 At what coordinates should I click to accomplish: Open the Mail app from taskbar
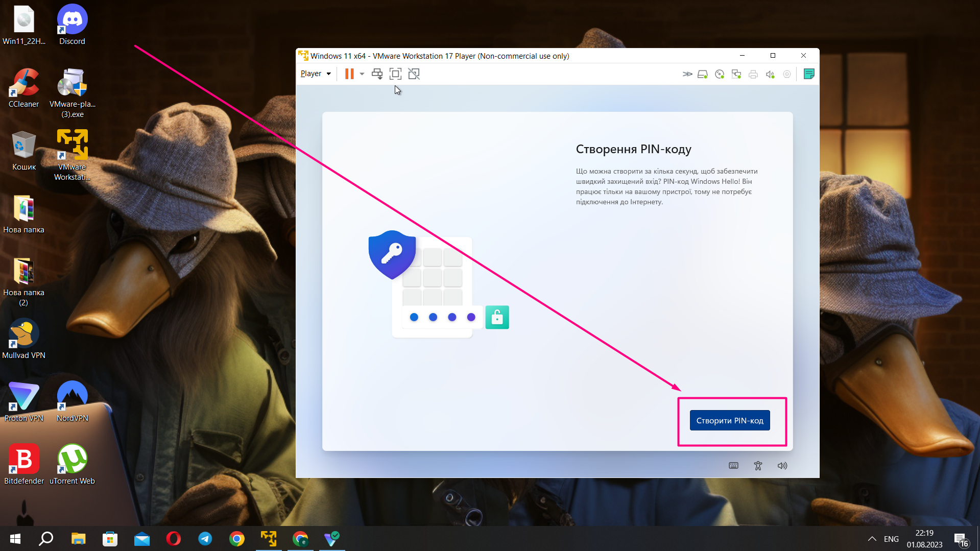(142, 539)
